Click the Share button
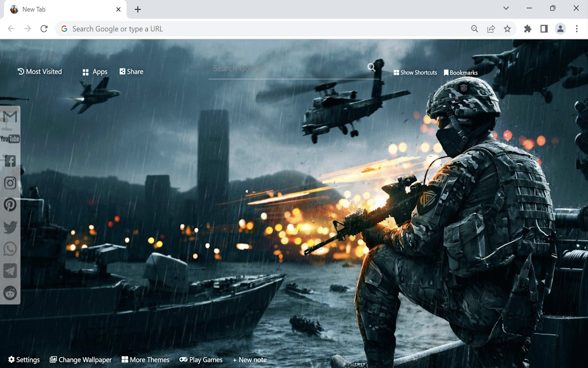The width and height of the screenshot is (588, 368). pos(131,71)
